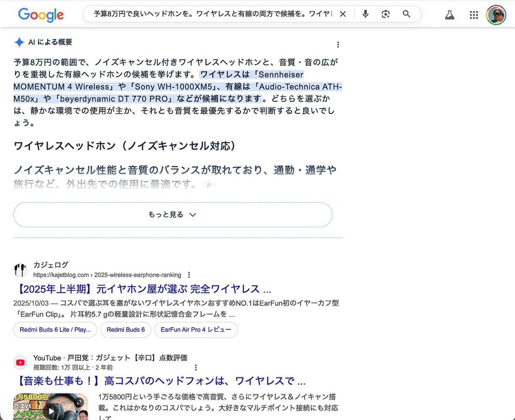Open the EarFun Air Pro 4 レビュー chip
This screenshot has width=515, height=420.
click(196, 330)
